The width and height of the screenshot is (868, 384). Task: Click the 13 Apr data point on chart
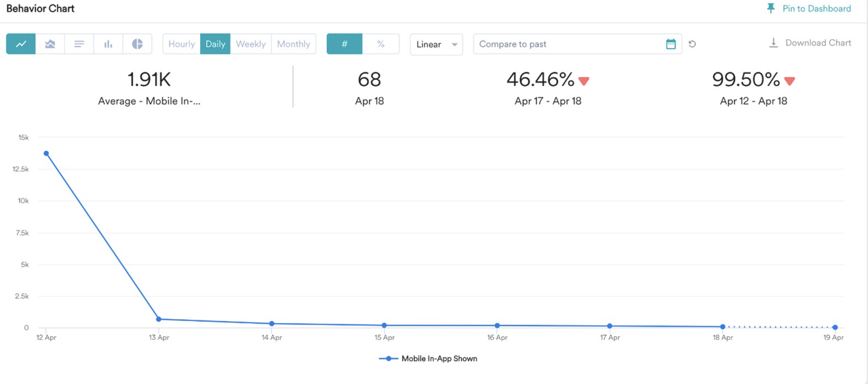[x=159, y=319]
